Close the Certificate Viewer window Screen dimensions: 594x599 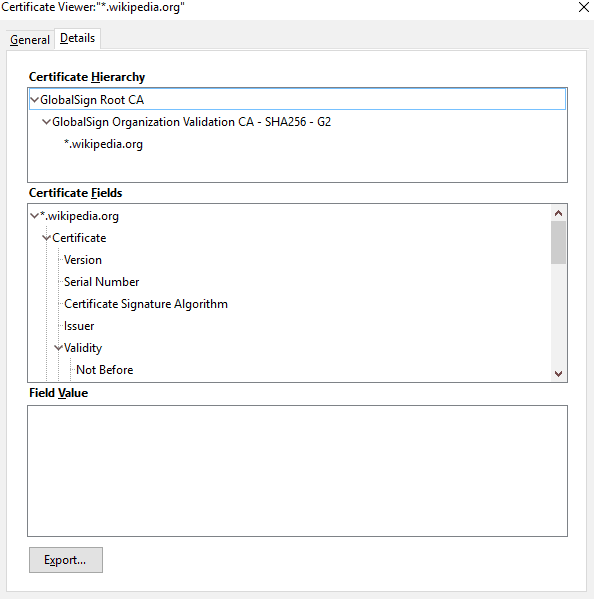pos(583,7)
